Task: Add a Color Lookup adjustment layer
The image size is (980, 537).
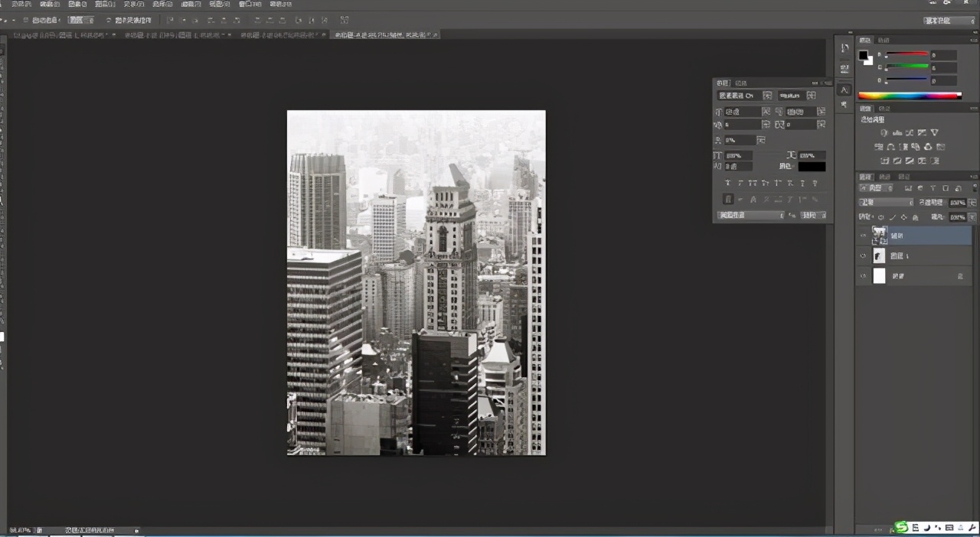Action: coord(941,147)
